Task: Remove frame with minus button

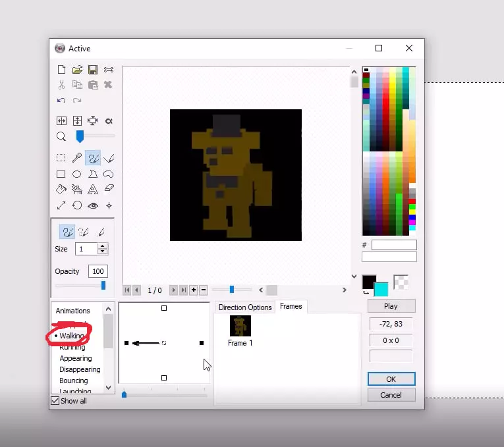Action: point(203,290)
